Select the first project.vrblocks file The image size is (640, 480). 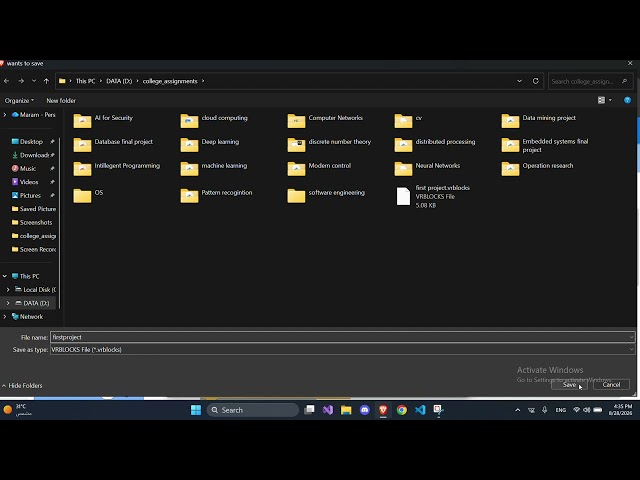coord(433,196)
